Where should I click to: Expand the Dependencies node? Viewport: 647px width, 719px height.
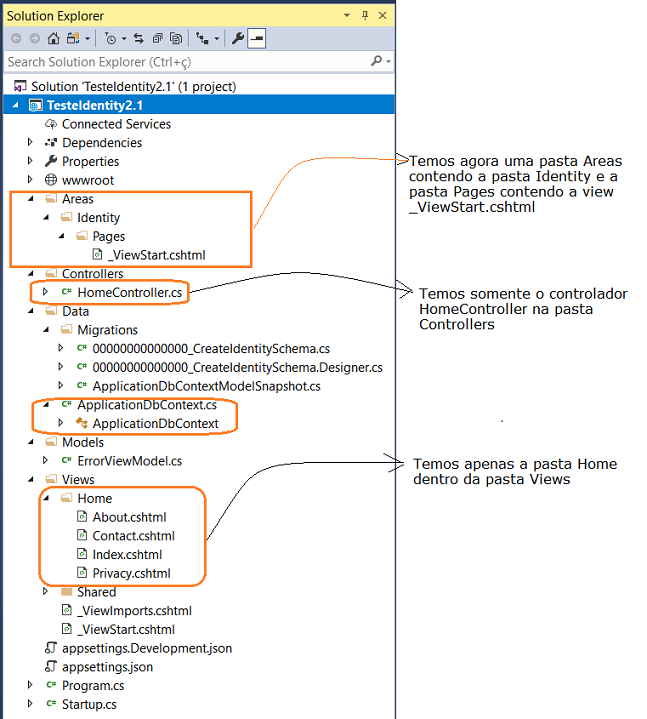pyautogui.click(x=30, y=142)
